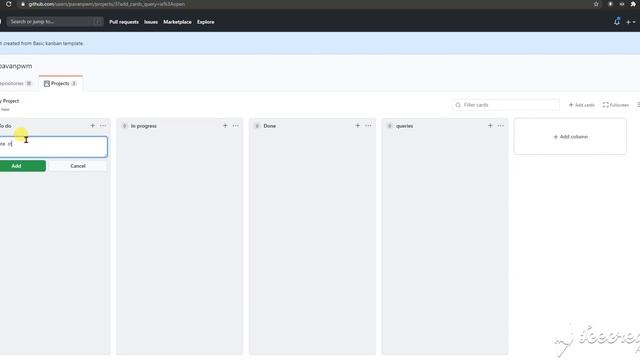The width and height of the screenshot is (640, 360).
Task: Add a note to Done column
Action: [x=358, y=126]
